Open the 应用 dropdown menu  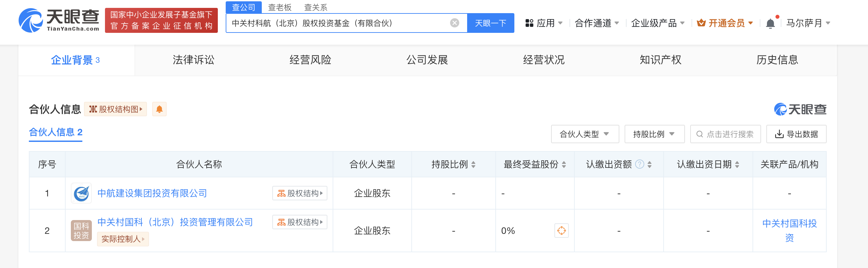tap(544, 23)
